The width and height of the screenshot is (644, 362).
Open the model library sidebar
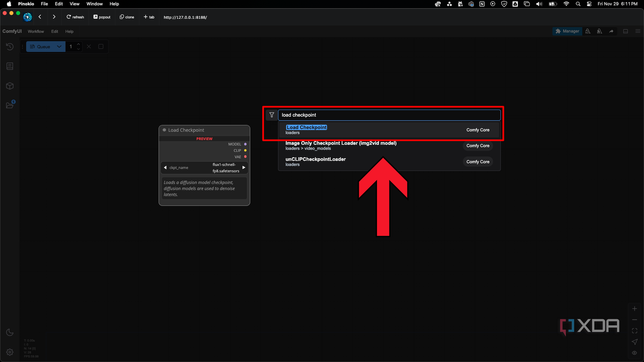point(10,86)
